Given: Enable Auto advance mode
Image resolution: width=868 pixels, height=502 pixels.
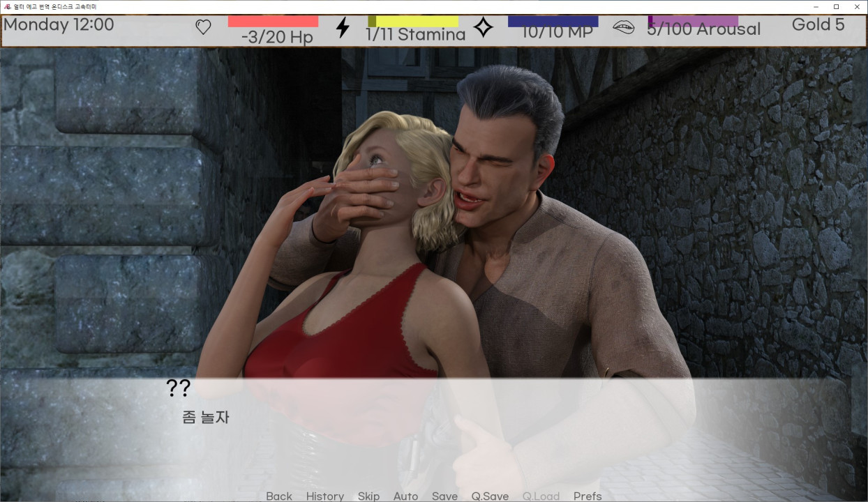Looking at the screenshot, I should click(x=405, y=496).
